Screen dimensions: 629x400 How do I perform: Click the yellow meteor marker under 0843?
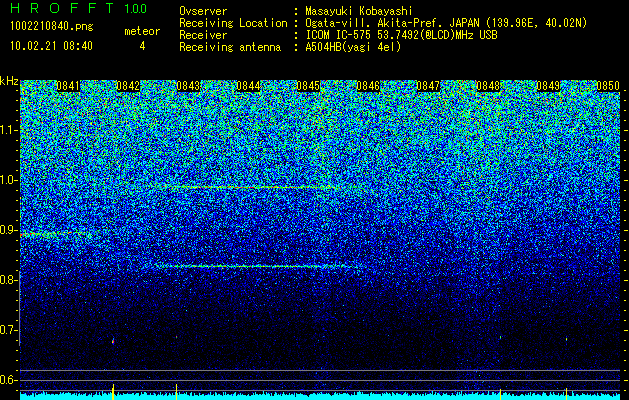[177, 391]
